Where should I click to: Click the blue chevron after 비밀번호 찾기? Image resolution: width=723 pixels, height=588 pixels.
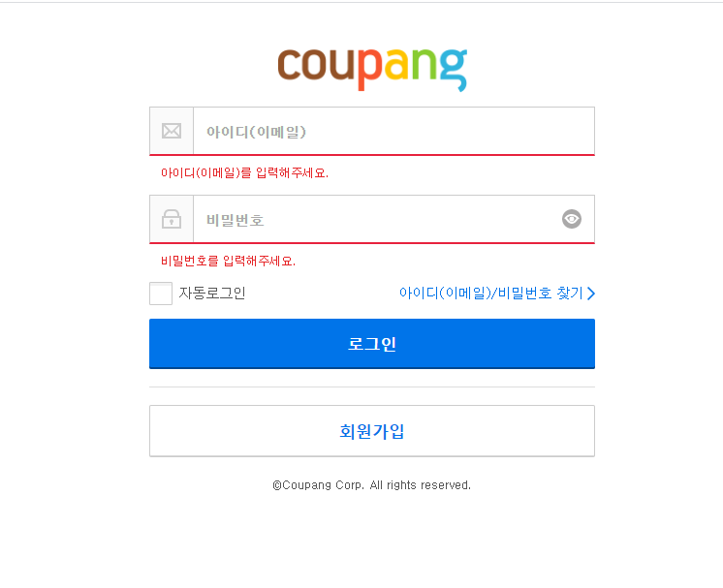pyautogui.click(x=591, y=294)
